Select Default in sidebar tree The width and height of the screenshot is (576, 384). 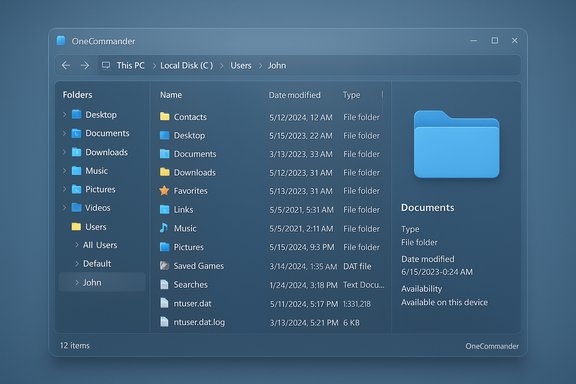pos(97,263)
